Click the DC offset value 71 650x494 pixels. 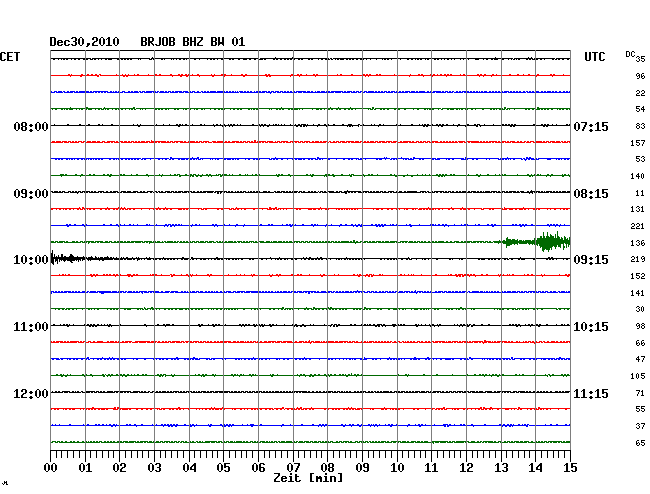coord(640,393)
